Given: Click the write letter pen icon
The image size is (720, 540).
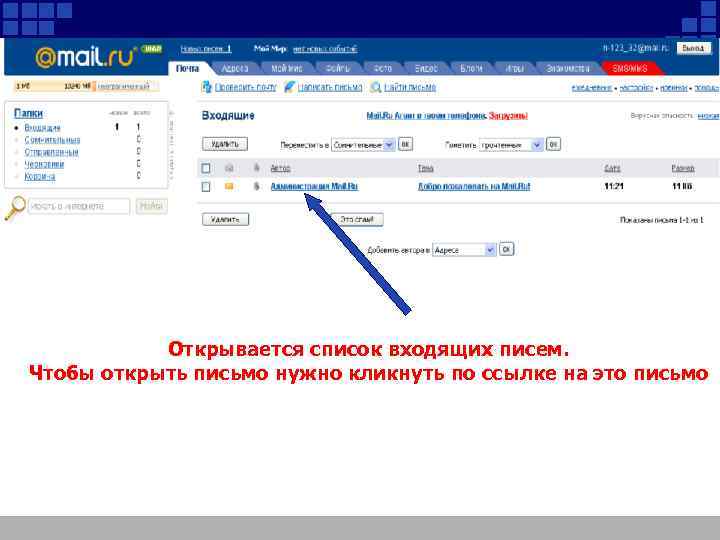Looking at the screenshot, I should tap(289, 87).
